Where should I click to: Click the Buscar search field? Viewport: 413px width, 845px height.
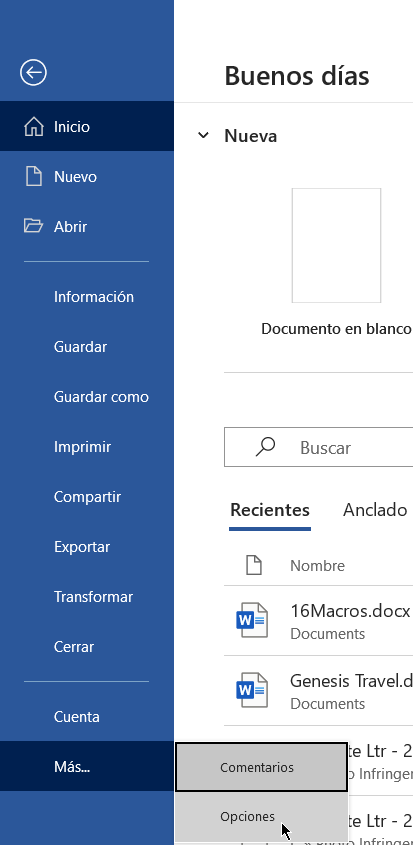coord(319,447)
